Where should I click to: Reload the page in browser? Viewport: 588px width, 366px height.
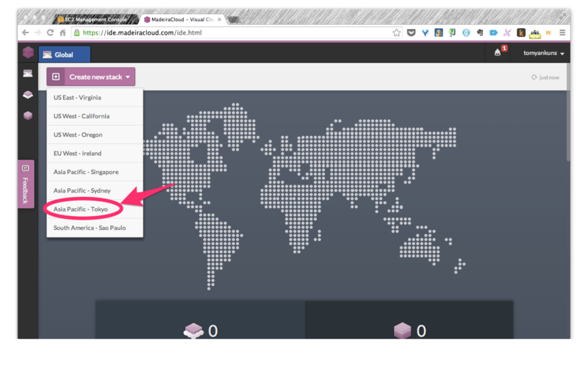pos(50,32)
